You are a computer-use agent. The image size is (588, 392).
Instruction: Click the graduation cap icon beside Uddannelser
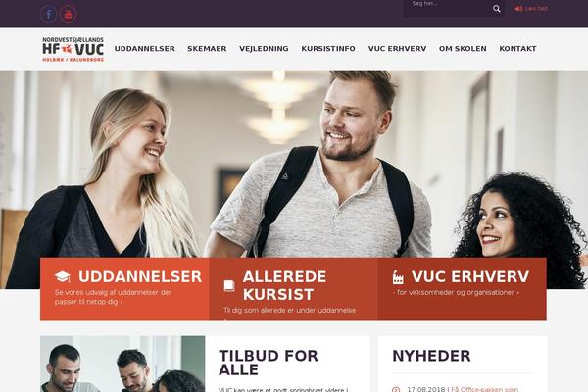pyautogui.click(x=63, y=276)
